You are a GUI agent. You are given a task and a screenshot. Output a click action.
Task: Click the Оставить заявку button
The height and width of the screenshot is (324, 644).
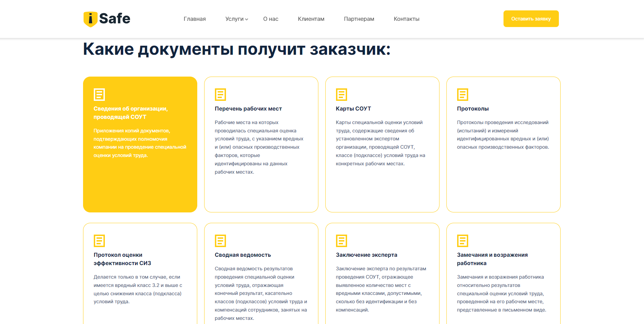(531, 19)
